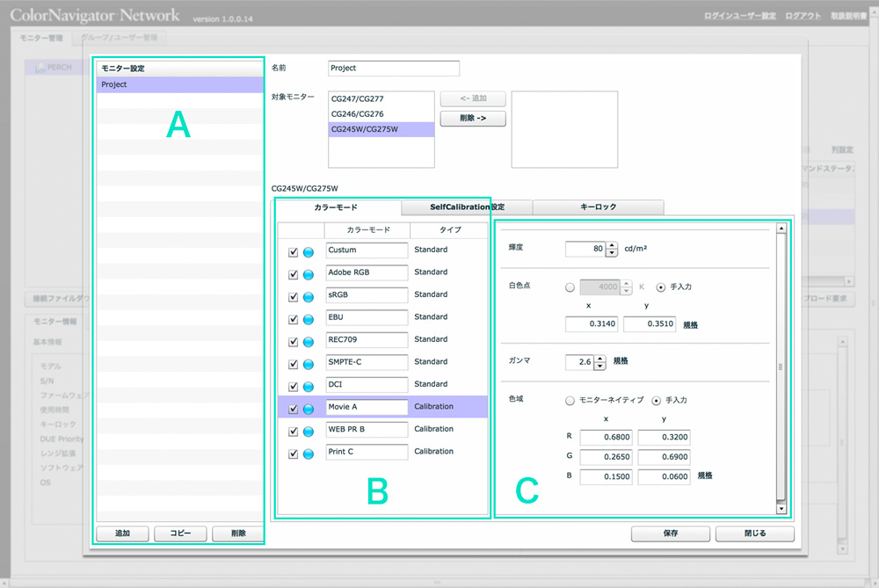Click the 規格 link beside gamma
This screenshot has width=879, height=588.
[621, 361]
